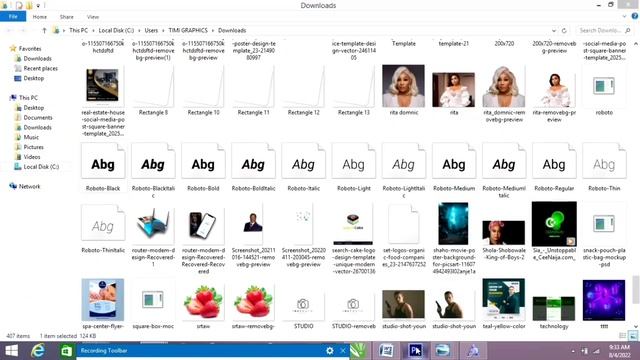Screen dimensions: 640x360
Task: Click the 'Downloads' breadcrumb in the address bar
Action: pyautogui.click(x=232, y=30)
